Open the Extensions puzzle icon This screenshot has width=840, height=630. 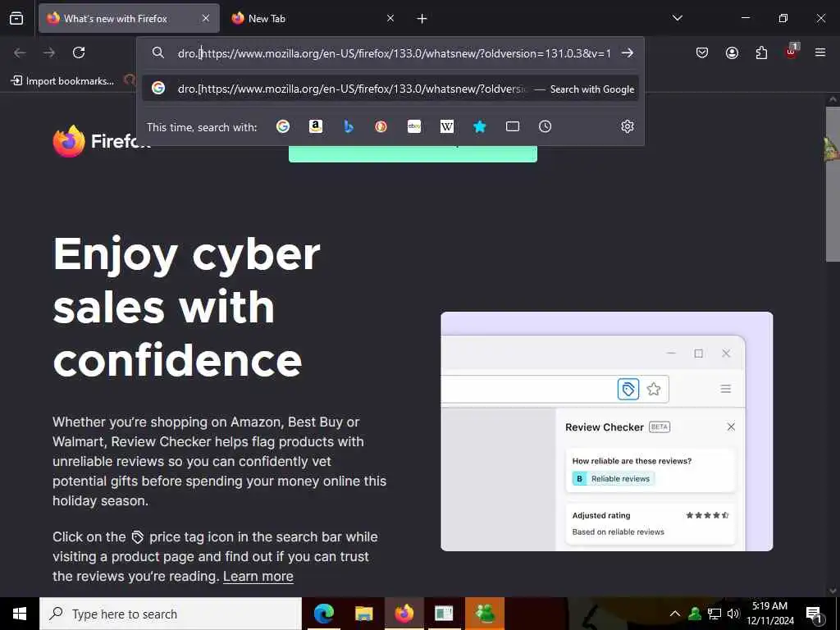pyautogui.click(x=761, y=52)
